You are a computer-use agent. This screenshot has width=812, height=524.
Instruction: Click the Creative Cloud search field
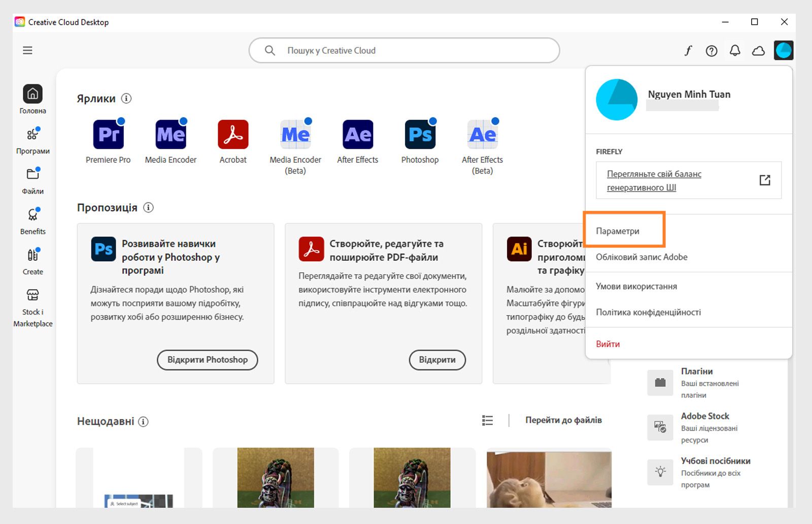[403, 50]
